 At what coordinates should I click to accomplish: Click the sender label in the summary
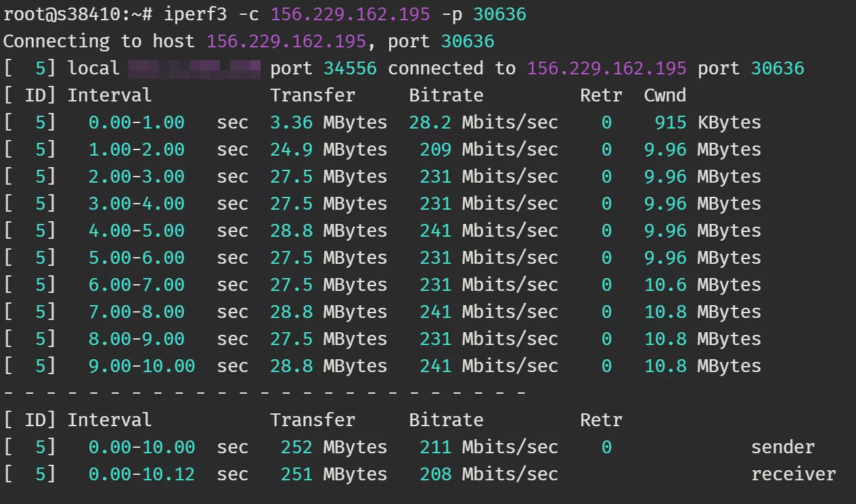[782, 447]
